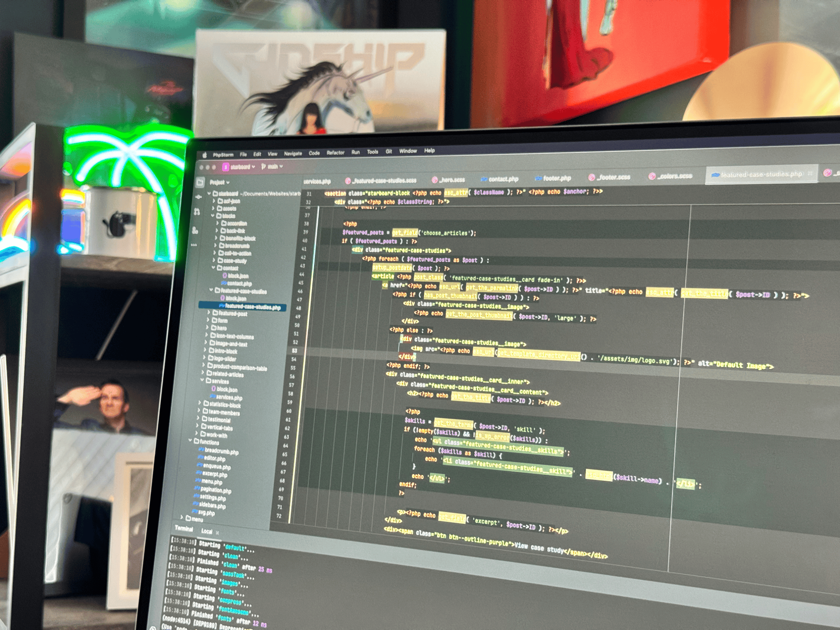Close the featured-case-studies.php editor tab

coord(810,173)
